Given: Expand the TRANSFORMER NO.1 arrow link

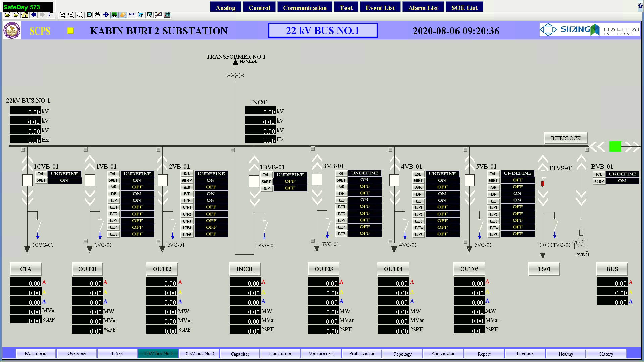Looking at the screenshot, I should [235, 62].
